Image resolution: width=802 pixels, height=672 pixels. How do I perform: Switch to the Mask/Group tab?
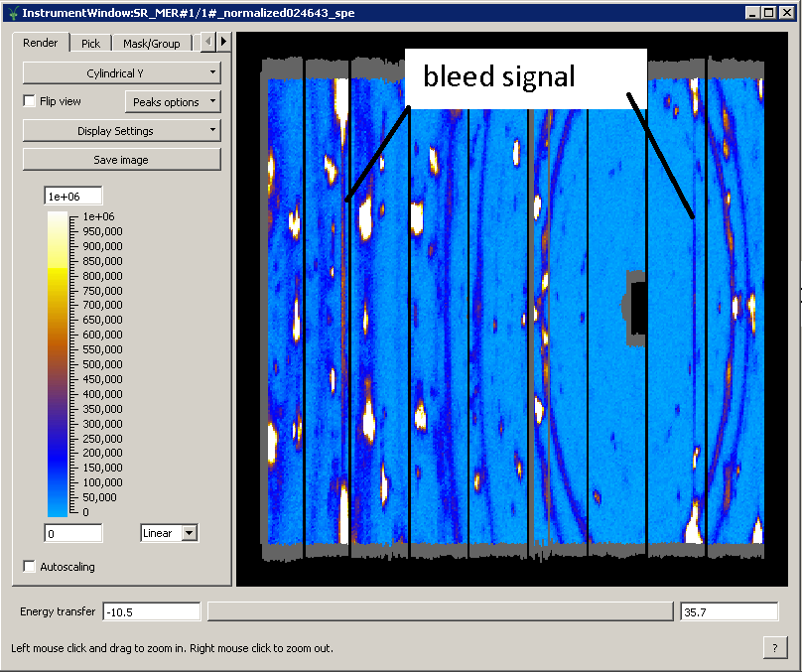click(x=151, y=43)
